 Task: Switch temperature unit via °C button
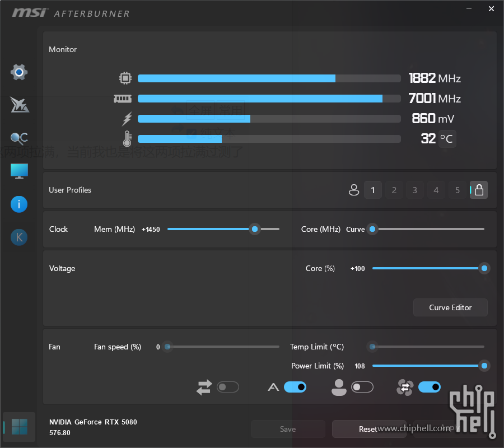pos(447,139)
